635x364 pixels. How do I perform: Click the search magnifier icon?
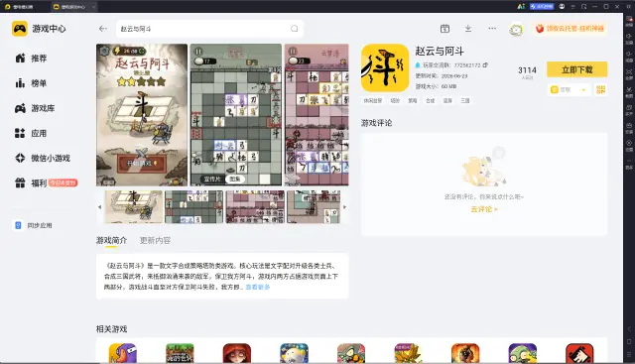(x=295, y=29)
